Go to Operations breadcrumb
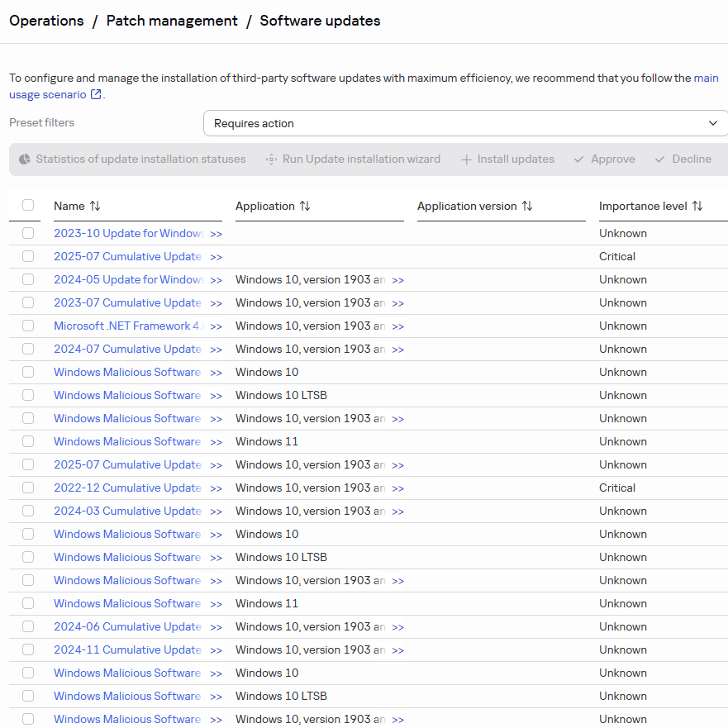Image resolution: width=728 pixels, height=728 pixels. (46, 21)
